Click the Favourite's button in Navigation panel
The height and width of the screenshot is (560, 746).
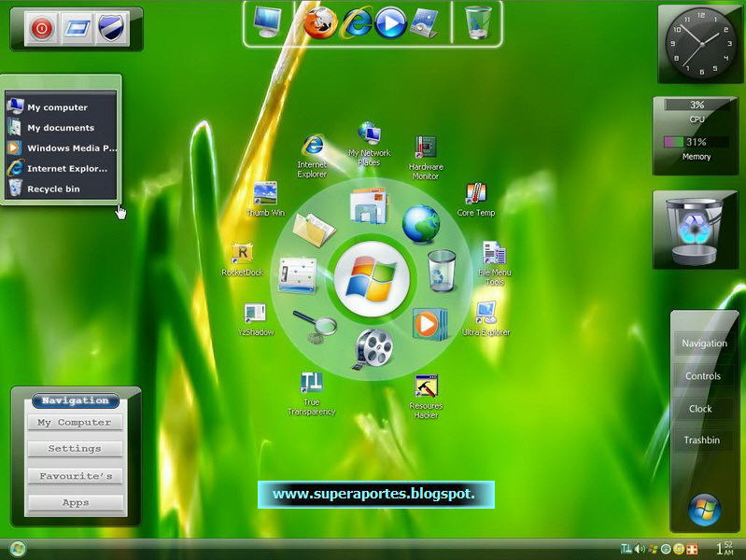[x=75, y=476]
